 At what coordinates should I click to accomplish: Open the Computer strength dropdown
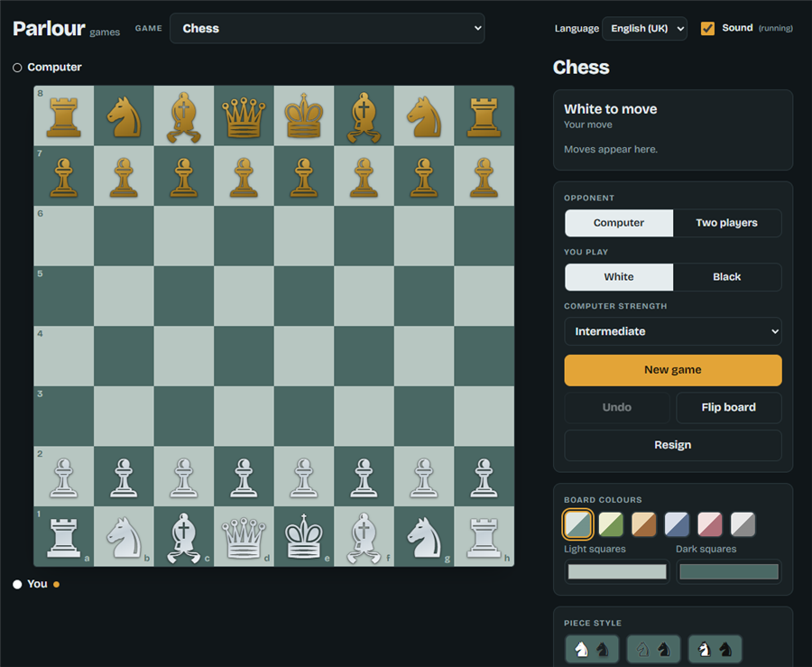click(x=673, y=331)
